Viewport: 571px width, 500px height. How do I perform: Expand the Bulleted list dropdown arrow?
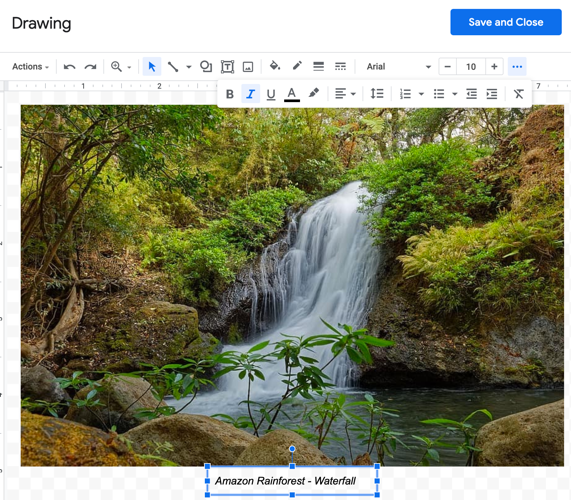point(455,94)
